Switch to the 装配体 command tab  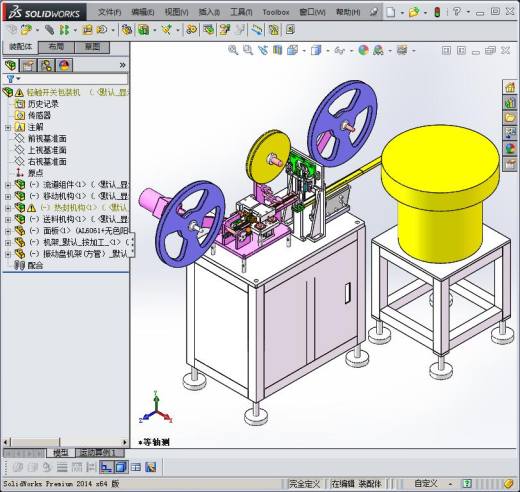[x=21, y=47]
